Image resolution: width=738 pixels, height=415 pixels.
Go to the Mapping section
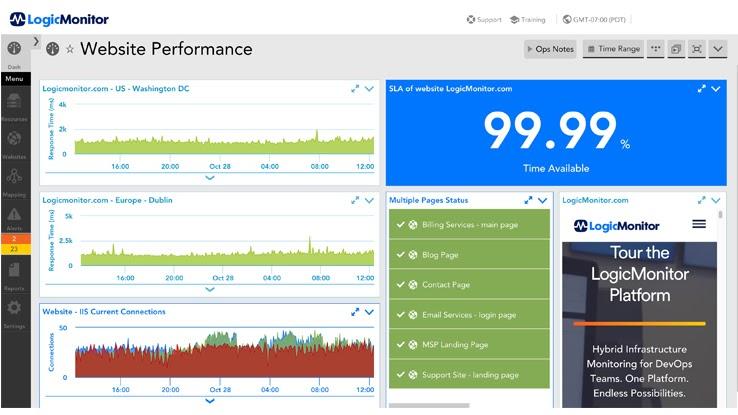coord(14,182)
